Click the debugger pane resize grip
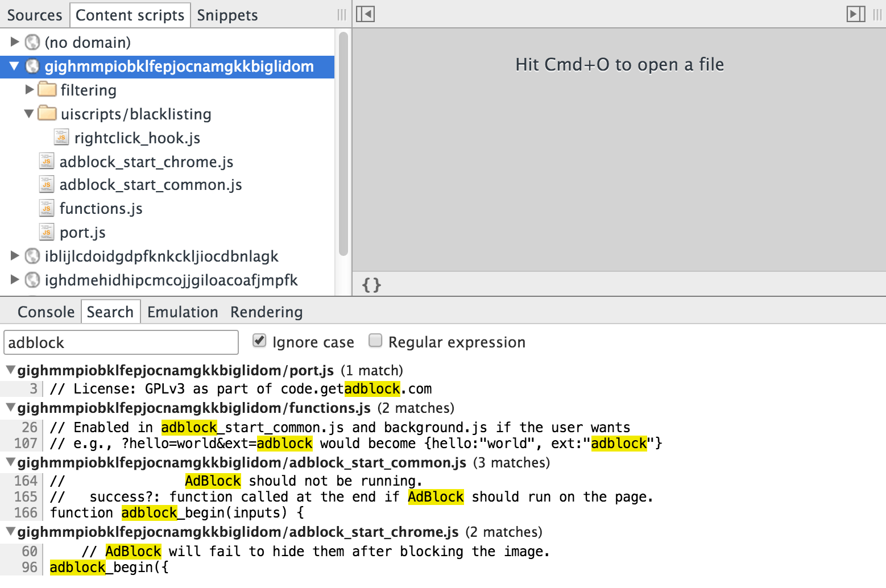886x588 pixels. tap(877, 15)
